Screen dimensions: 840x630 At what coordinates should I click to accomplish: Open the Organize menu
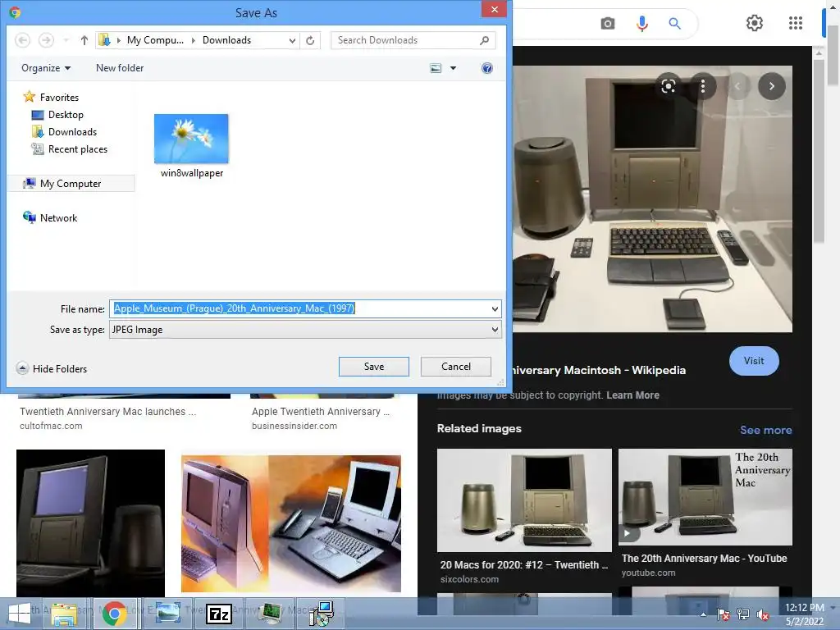(46, 68)
